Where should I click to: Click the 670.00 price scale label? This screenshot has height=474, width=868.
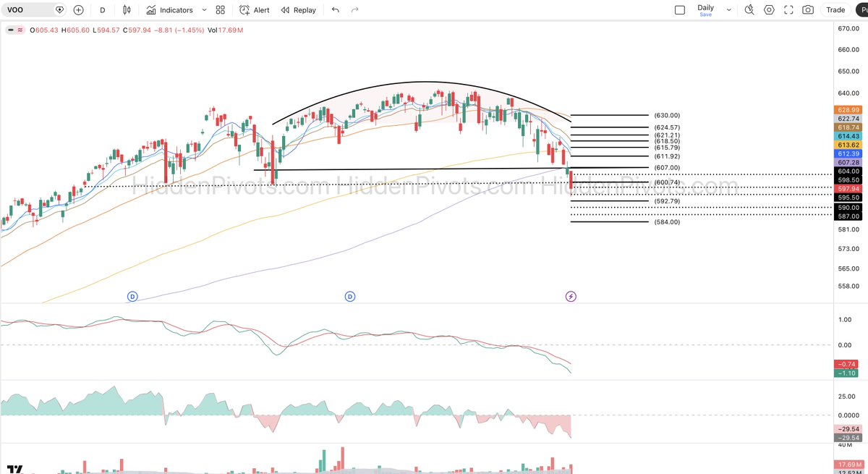click(x=848, y=28)
